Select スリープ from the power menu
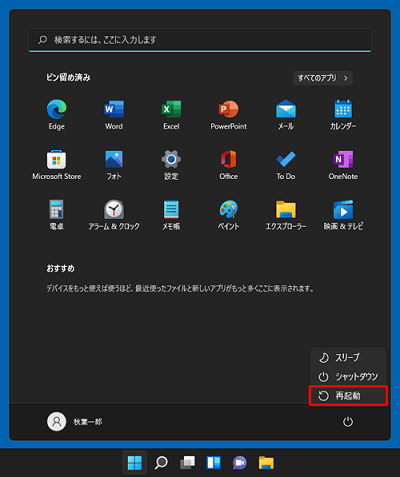This screenshot has width=400, height=477. point(348,357)
